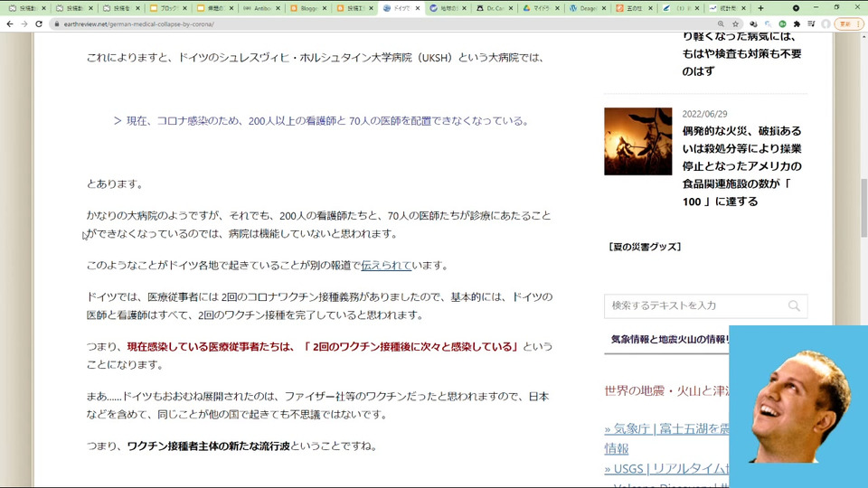Open the media control playlist icon
Viewport: 868px width, 488px height.
tap(811, 23)
